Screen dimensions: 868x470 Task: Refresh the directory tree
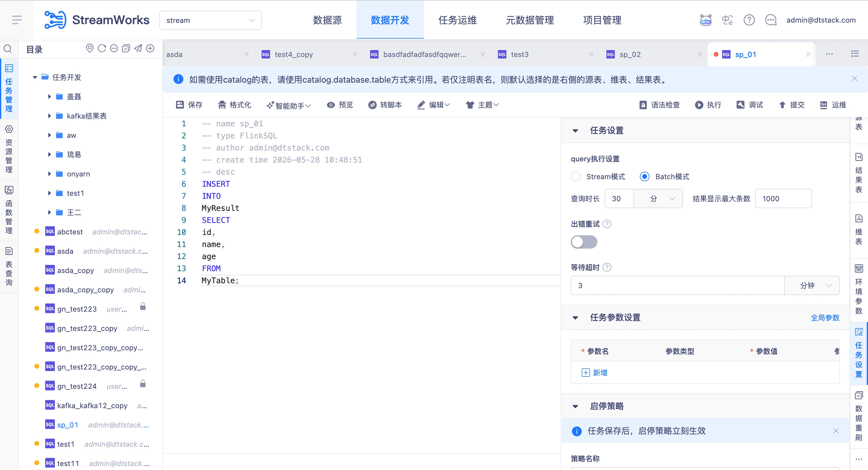tap(102, 49)
